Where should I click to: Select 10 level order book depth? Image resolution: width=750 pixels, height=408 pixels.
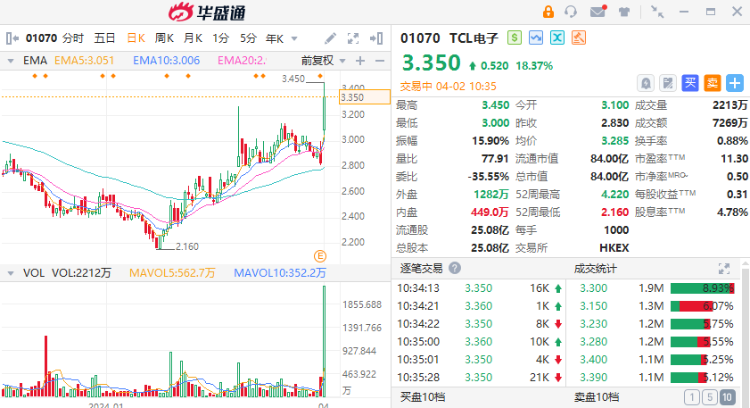728,397
